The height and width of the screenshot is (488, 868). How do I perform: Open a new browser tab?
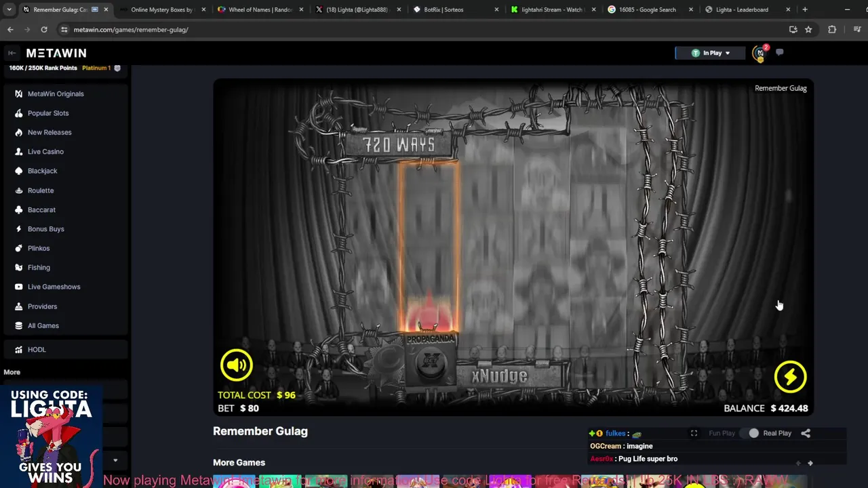tap(805, 9)
